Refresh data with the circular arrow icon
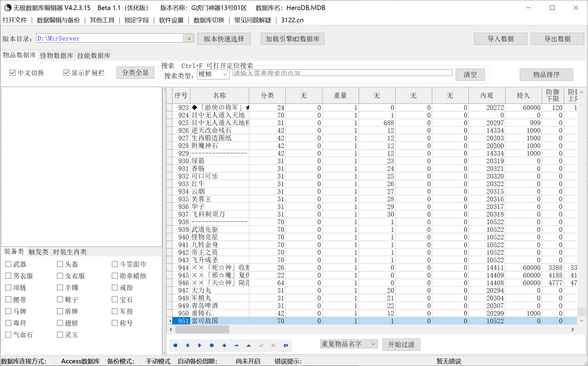 tap(286, 345)
